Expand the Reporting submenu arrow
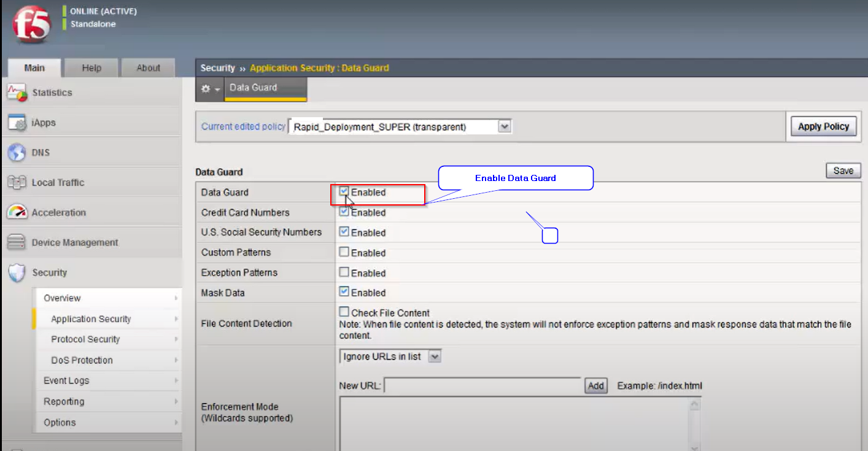The height and width of the screenshot is (451, 868). [x=176, y=401]
